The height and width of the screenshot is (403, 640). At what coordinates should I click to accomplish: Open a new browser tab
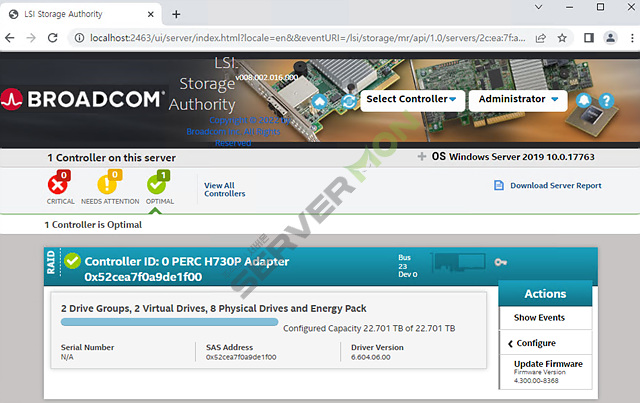pyautogui.click(x=176, y=14)
